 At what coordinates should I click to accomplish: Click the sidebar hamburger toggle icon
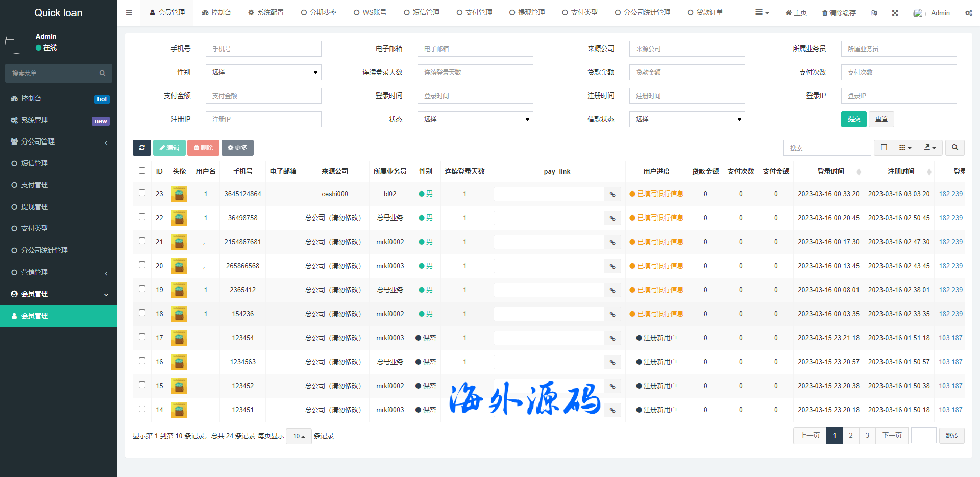click(x=129, y=13)
